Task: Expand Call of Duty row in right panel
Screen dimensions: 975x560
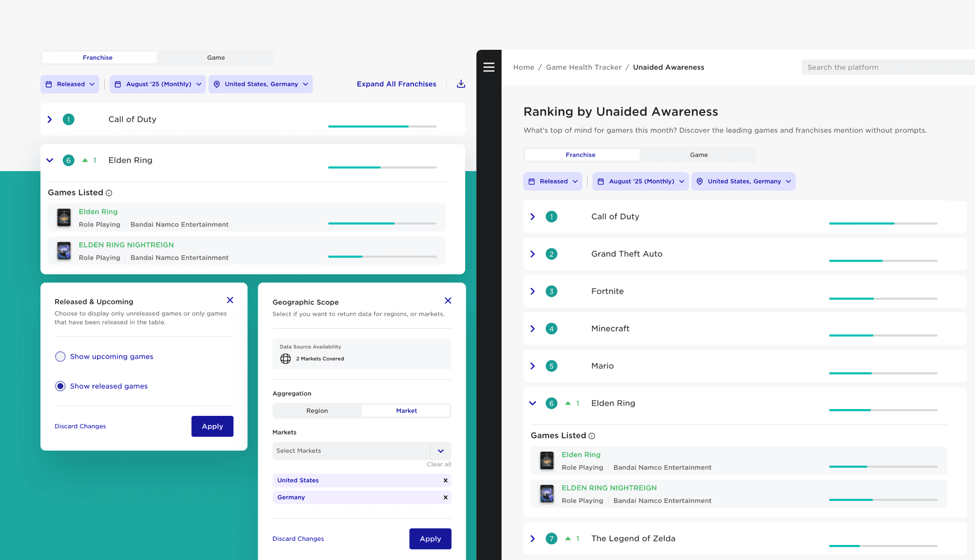Action: 533,217
